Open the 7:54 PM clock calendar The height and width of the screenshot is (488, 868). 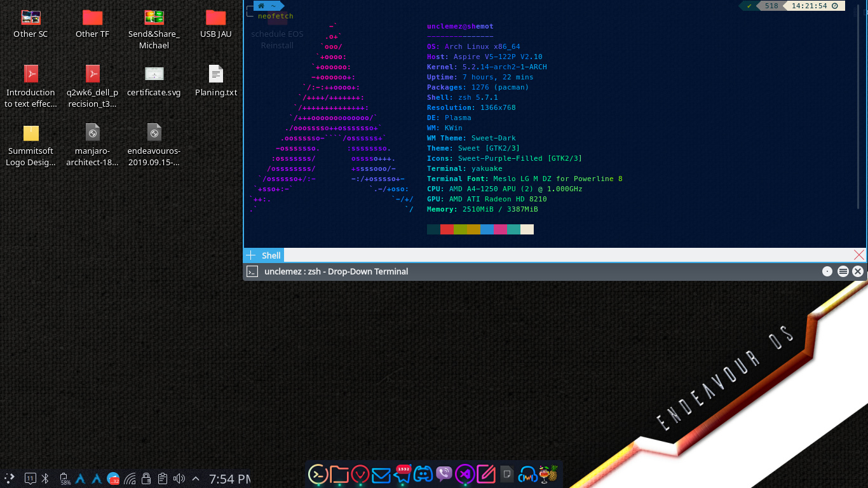tap(229, 478)
